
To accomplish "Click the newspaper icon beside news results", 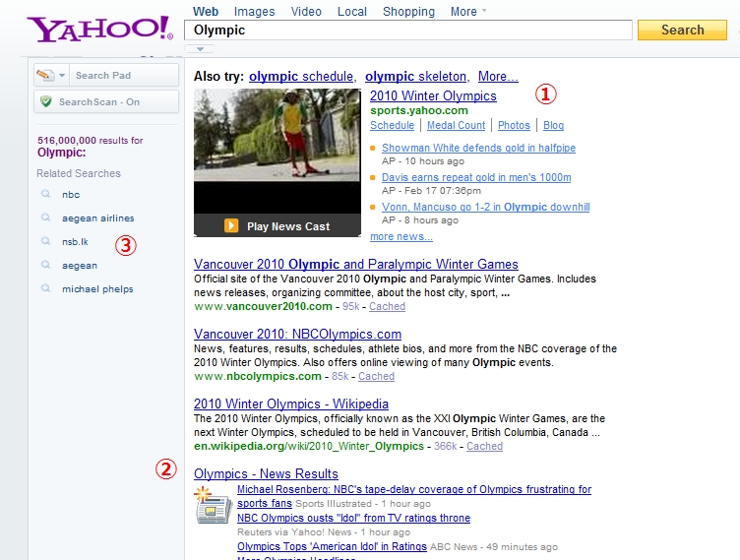I will pos(214,505).
